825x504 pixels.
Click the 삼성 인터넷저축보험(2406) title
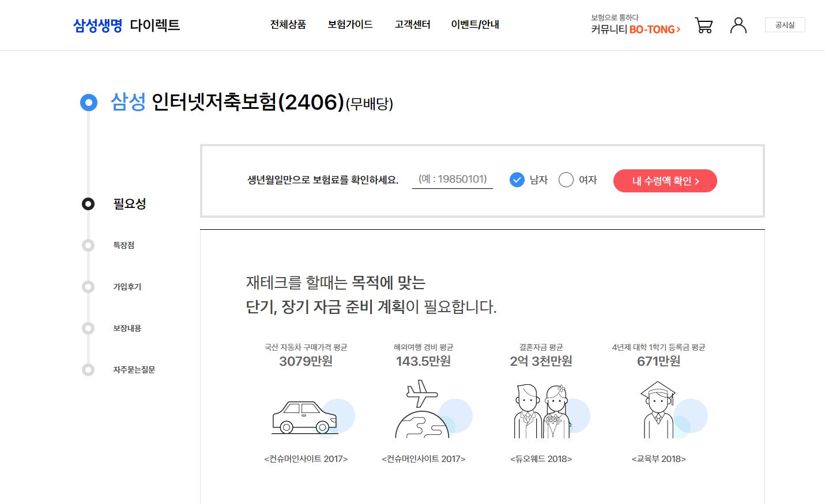coord(252,103)
